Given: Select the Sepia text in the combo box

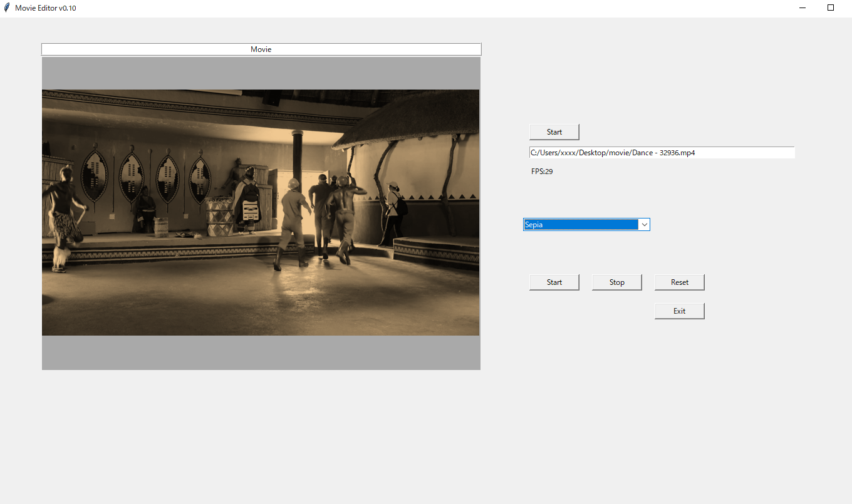Looking at the screenshot, I should pyautogui.click(x=534, y=224).
